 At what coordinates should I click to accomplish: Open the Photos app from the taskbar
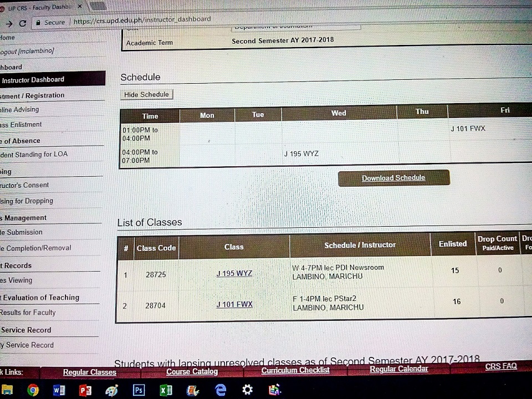coord(274,390)
